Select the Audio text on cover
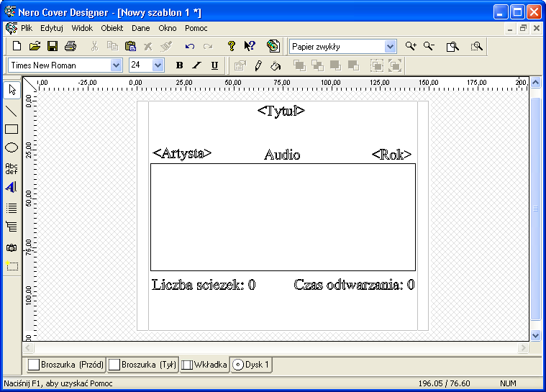 282,155
